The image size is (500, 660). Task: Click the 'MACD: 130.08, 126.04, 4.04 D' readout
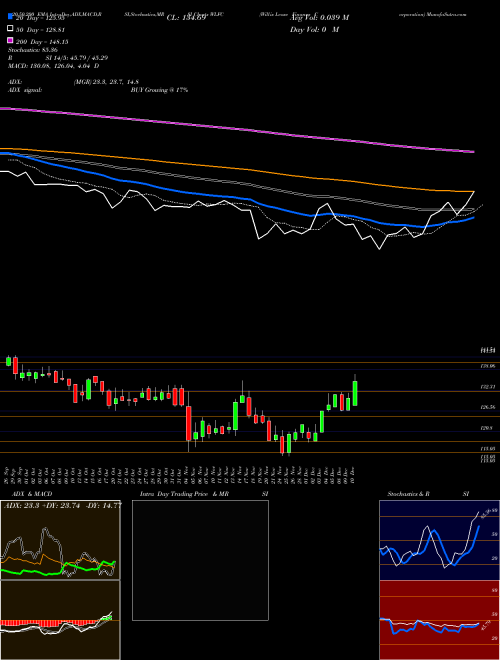54,66
